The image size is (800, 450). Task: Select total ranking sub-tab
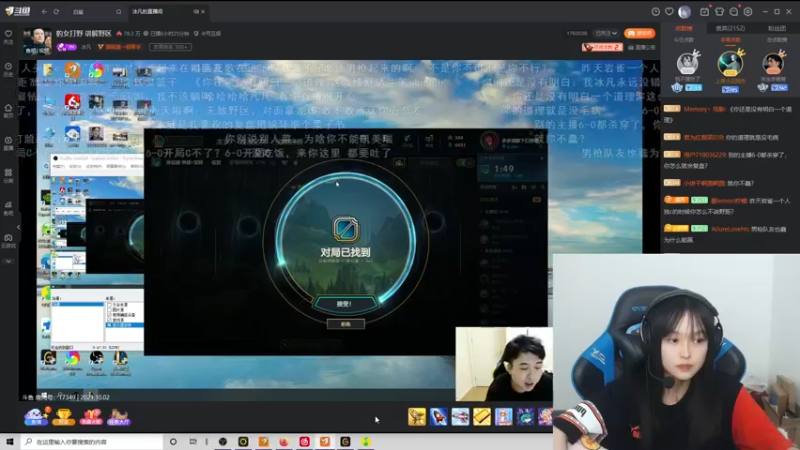777,40
